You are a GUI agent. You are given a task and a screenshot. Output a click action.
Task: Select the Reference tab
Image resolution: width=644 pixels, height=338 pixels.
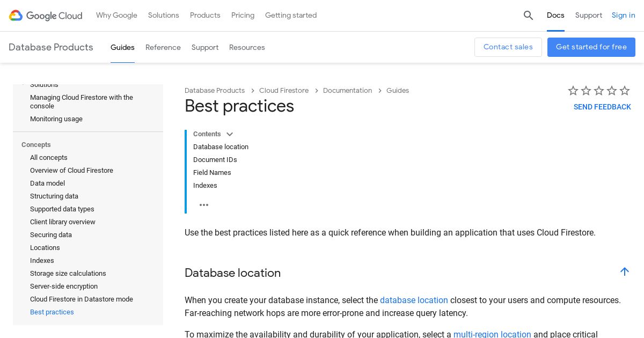(163, 47)
